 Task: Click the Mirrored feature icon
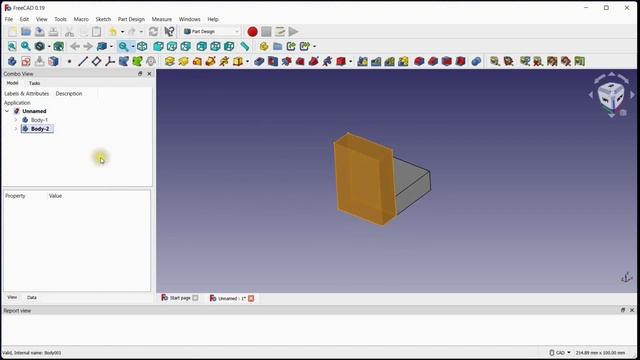[362, 61]
